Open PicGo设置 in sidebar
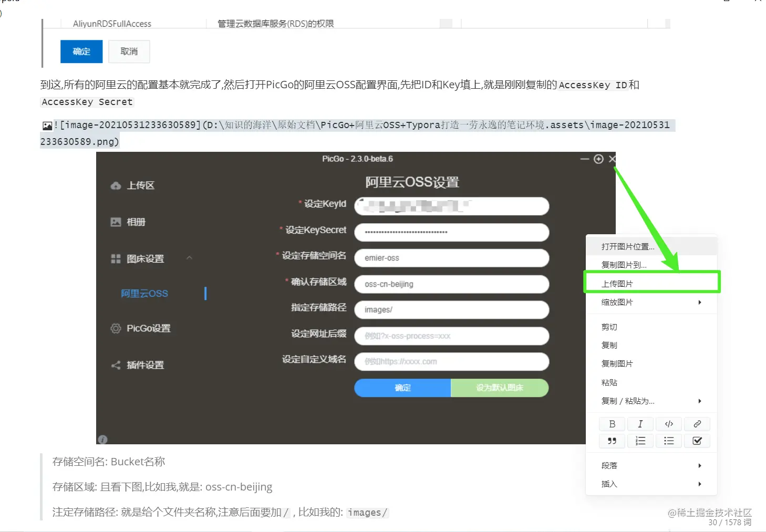The height and width of the screenshot is (532, 766). pos(149,328)
